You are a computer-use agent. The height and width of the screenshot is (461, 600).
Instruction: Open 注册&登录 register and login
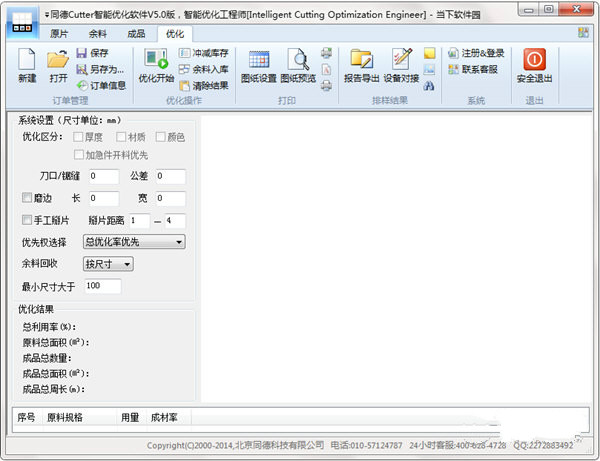click(476, 53)
